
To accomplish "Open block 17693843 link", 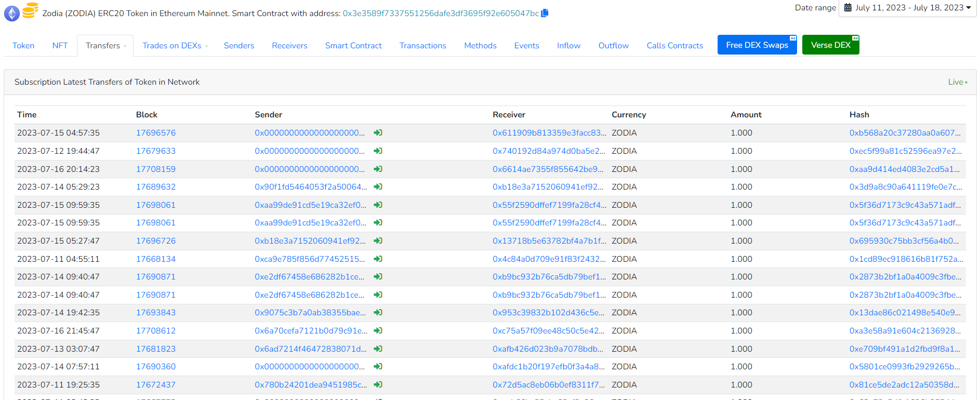I will [x=156, y=313].
